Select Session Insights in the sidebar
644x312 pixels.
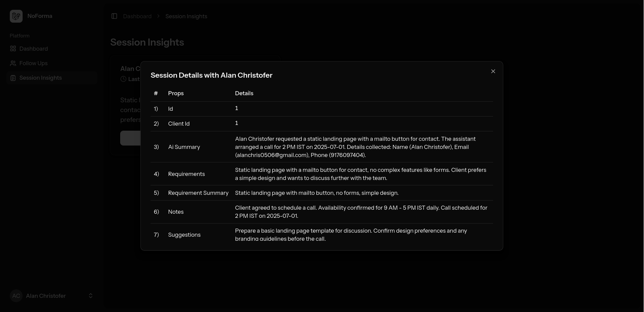[x=52, y=78]
